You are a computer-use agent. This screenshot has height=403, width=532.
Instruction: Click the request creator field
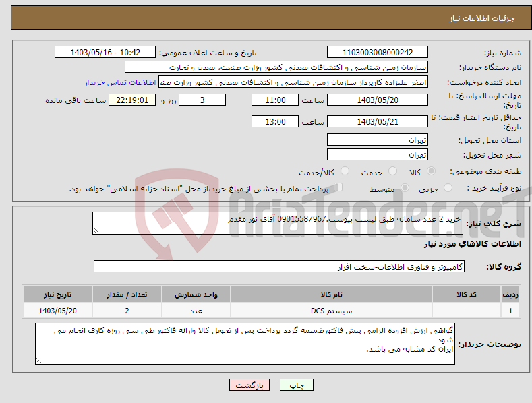tap(293, 82)
